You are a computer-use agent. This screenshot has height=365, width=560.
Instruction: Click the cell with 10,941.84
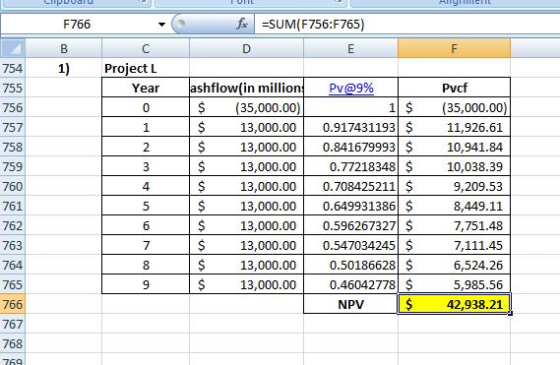point(454,147)
